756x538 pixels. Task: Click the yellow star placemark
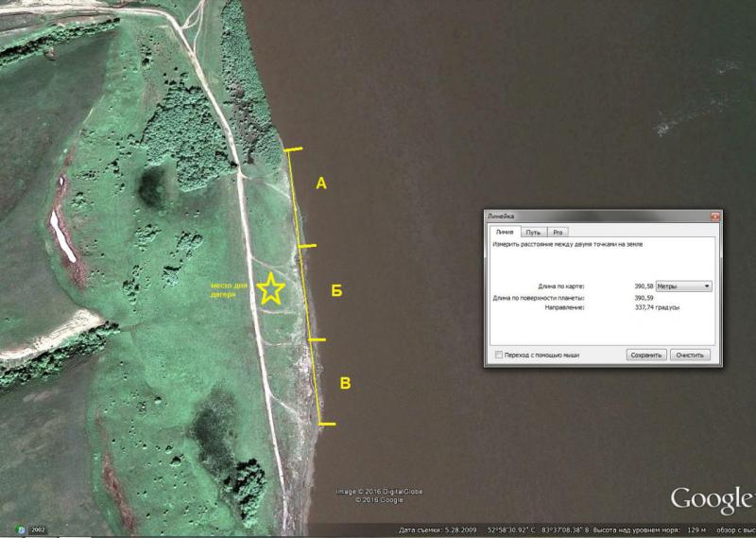271,289
